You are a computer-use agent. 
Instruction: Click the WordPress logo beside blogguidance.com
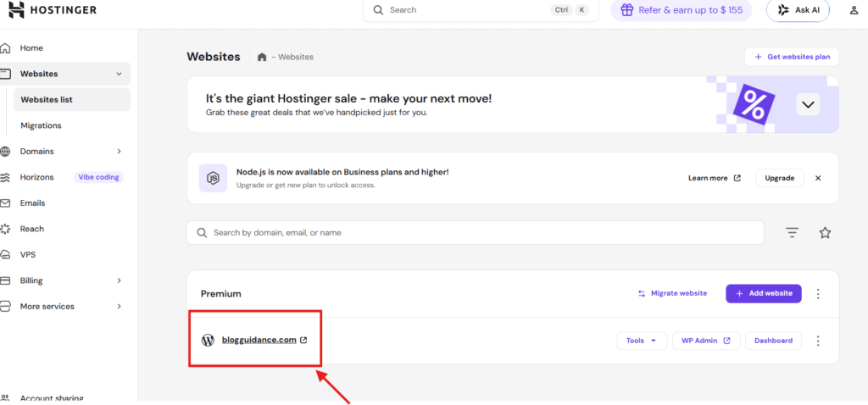(x=208, y=341)
